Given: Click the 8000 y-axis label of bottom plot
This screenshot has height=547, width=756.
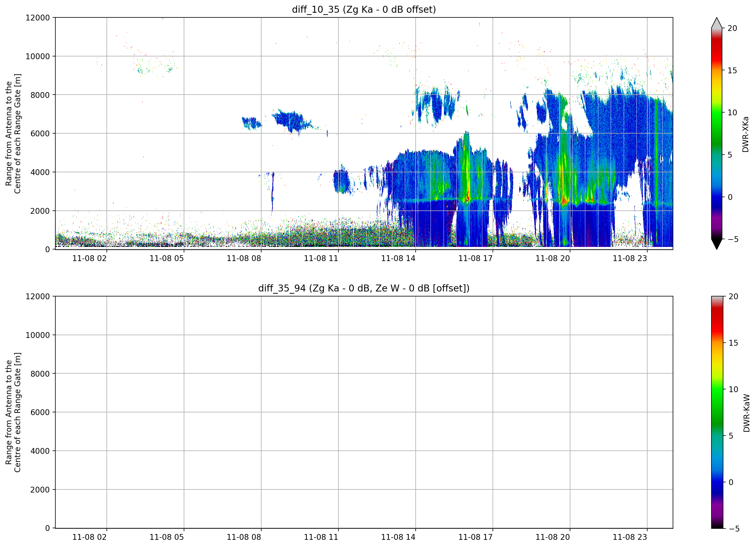Looking at the screenshot, I should pyautogui.click(x=40, y=374).
